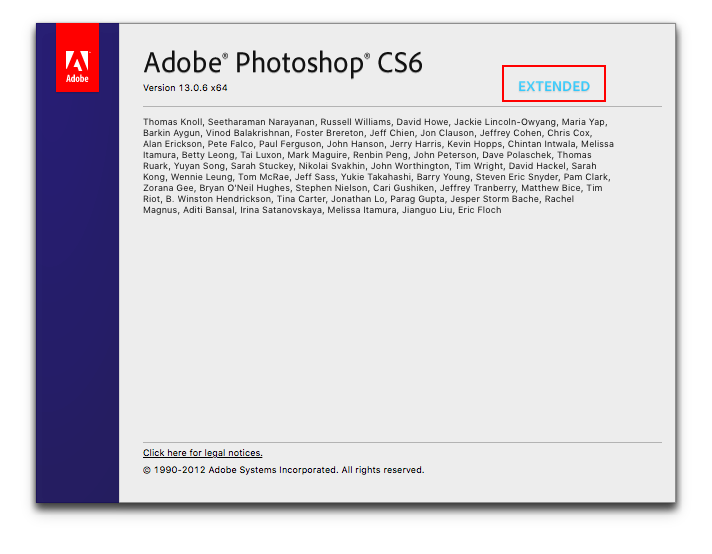Click the Adobe Photoshop CS6 title

(283, 63)
